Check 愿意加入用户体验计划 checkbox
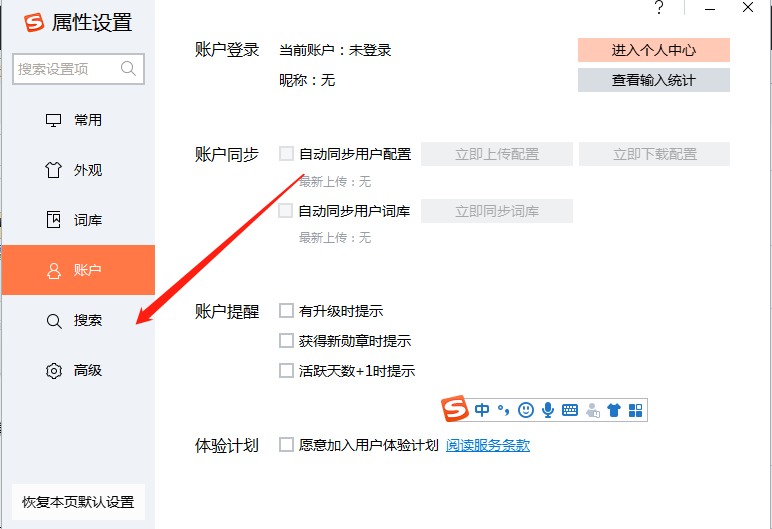The width and height of the screenshot is (772, 529). (x=286, y=445)
